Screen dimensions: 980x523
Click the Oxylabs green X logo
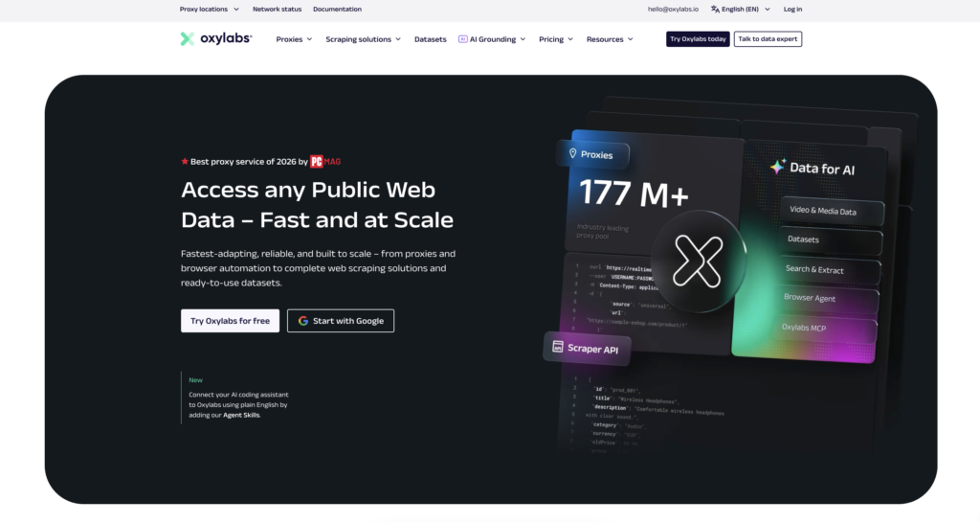click(x=187, y=38)
